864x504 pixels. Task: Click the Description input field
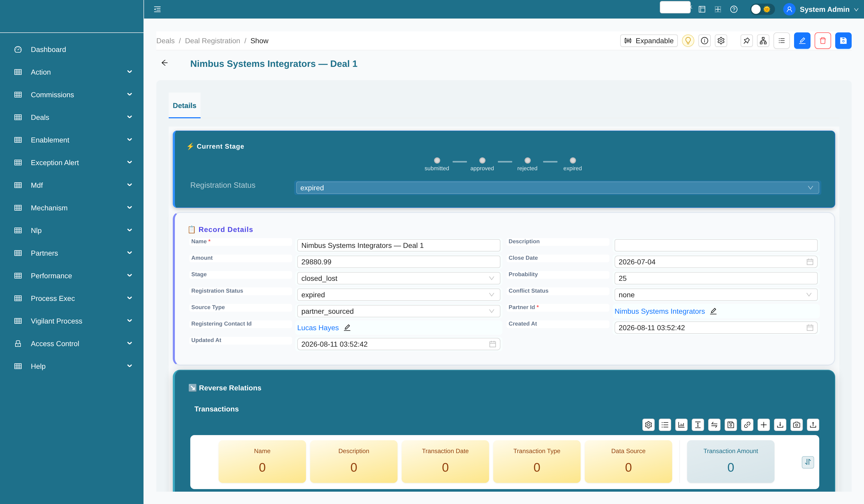pos(716,246)
